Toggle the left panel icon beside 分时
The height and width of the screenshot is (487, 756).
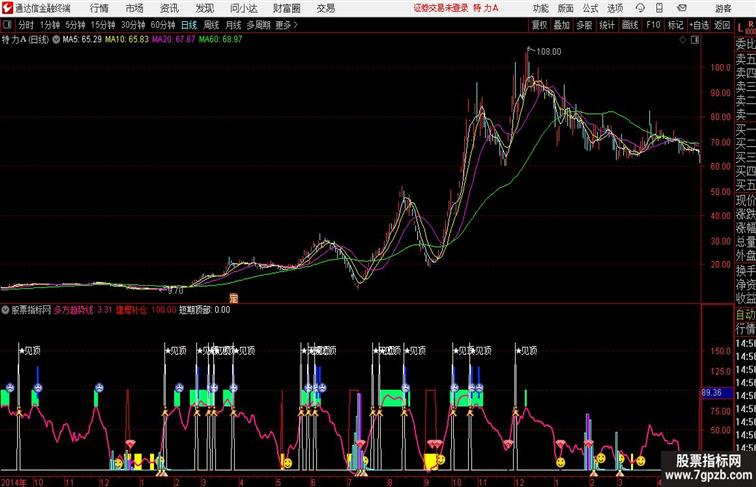click(7, 25)
